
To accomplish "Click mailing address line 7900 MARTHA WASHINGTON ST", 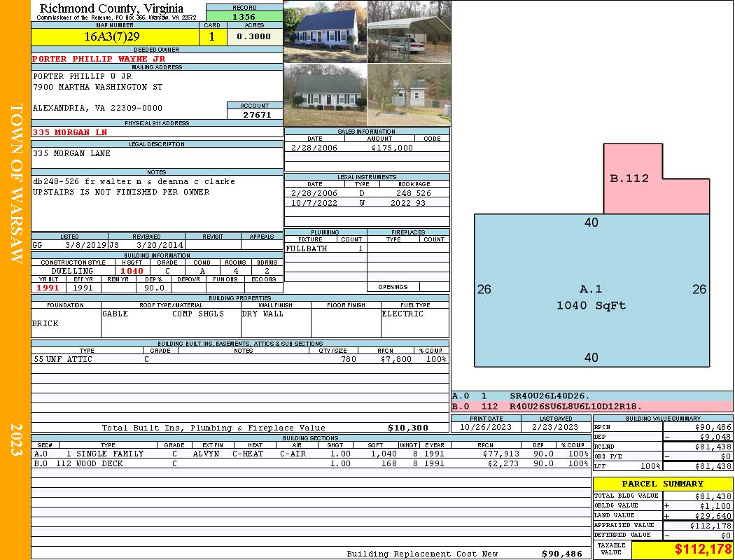I will pos(97,87).
